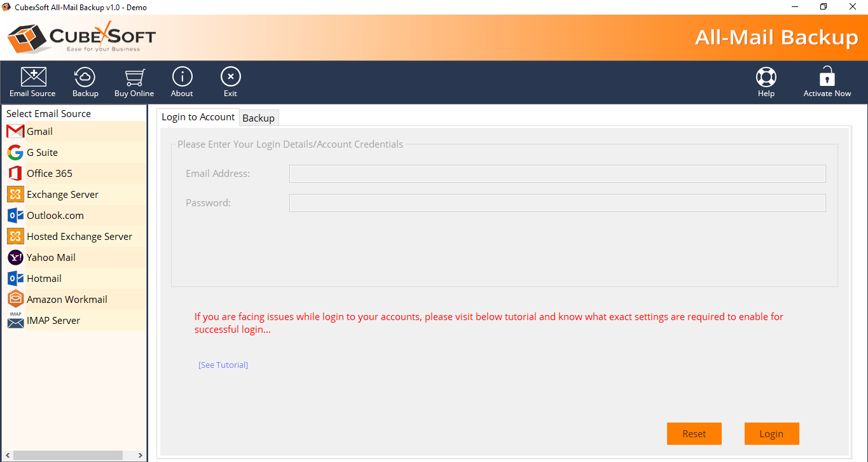Screen dimensions: 868x462
Task: Click the sidebar horizontal scrollbar thumb
Action: (68, 455)
